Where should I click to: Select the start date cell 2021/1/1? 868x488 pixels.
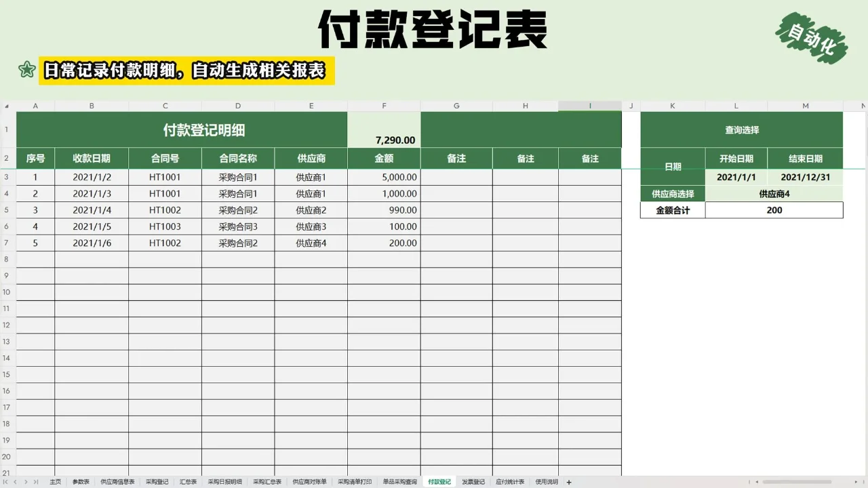click(x=736, y=177)
